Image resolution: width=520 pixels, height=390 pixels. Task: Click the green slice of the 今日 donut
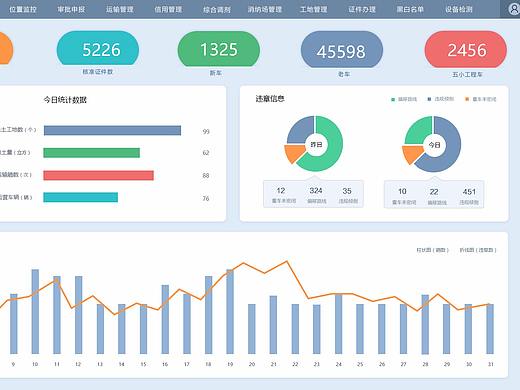point(417,131)
